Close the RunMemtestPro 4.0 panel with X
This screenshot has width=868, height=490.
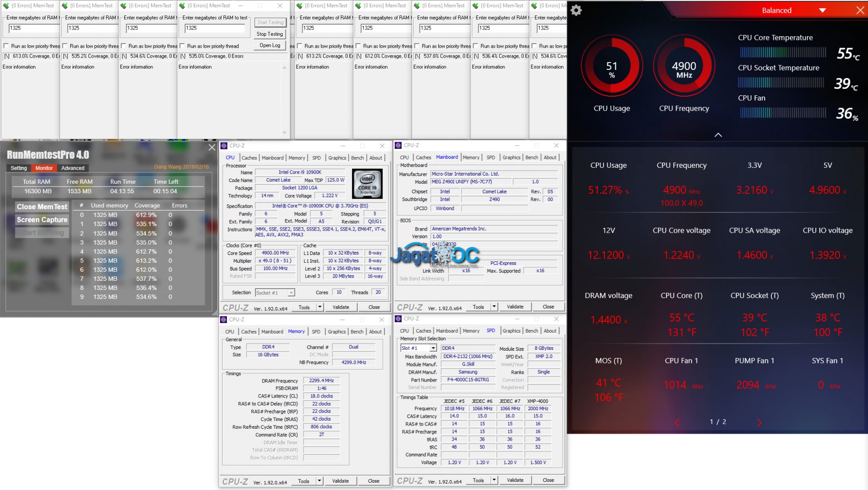(x=212, y=147)
